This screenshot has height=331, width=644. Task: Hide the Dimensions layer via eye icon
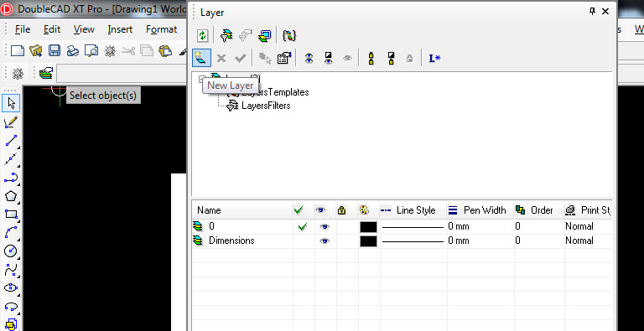point(325,241)
